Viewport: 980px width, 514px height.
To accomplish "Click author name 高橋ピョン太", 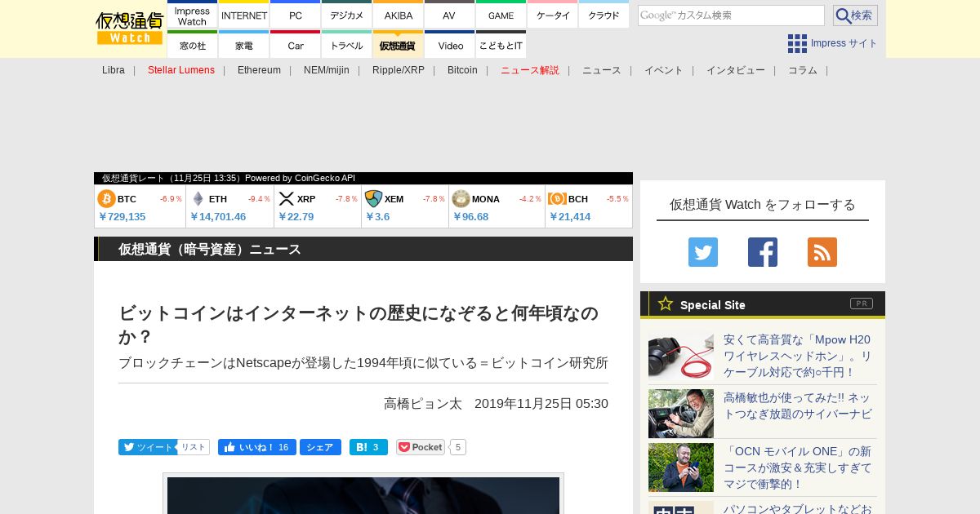I will [423, 404].
